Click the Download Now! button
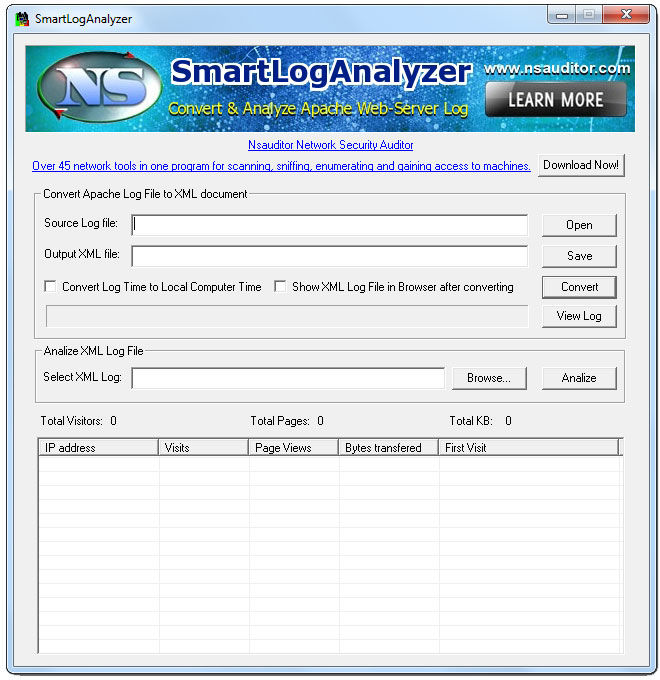 tap(581, 165)
